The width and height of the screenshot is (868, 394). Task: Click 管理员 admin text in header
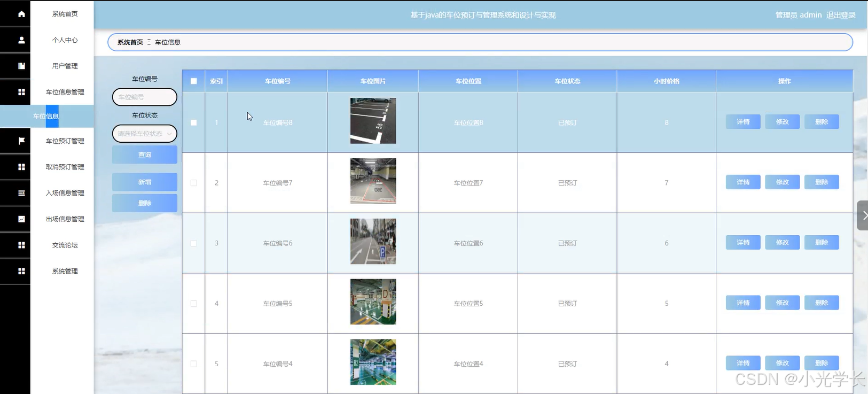[799, 15]
